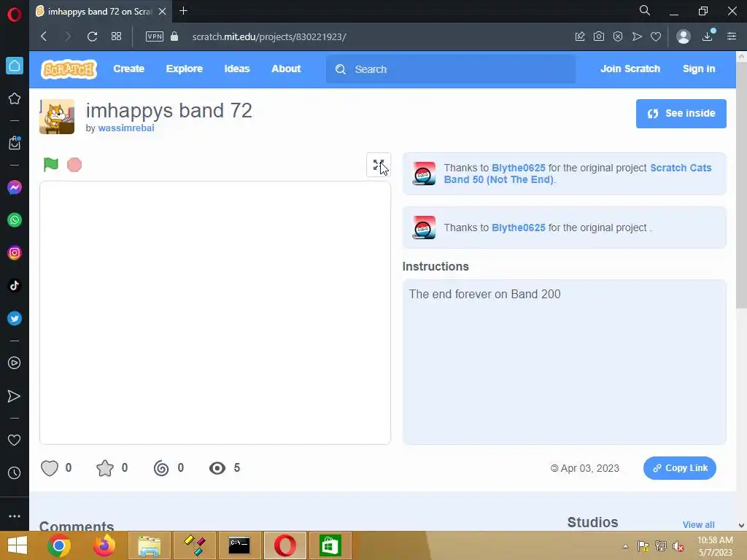Open the Ideas menu item

coord(237,69)
